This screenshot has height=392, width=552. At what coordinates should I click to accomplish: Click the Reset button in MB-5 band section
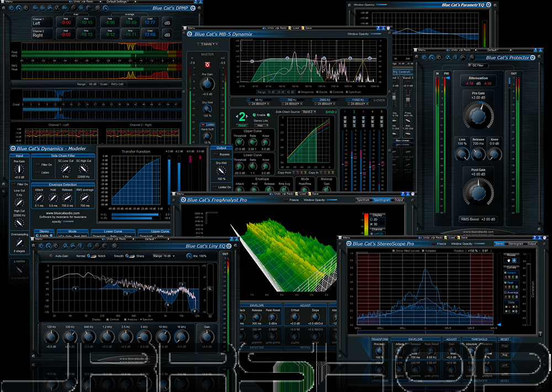click(x=242, y=126)
